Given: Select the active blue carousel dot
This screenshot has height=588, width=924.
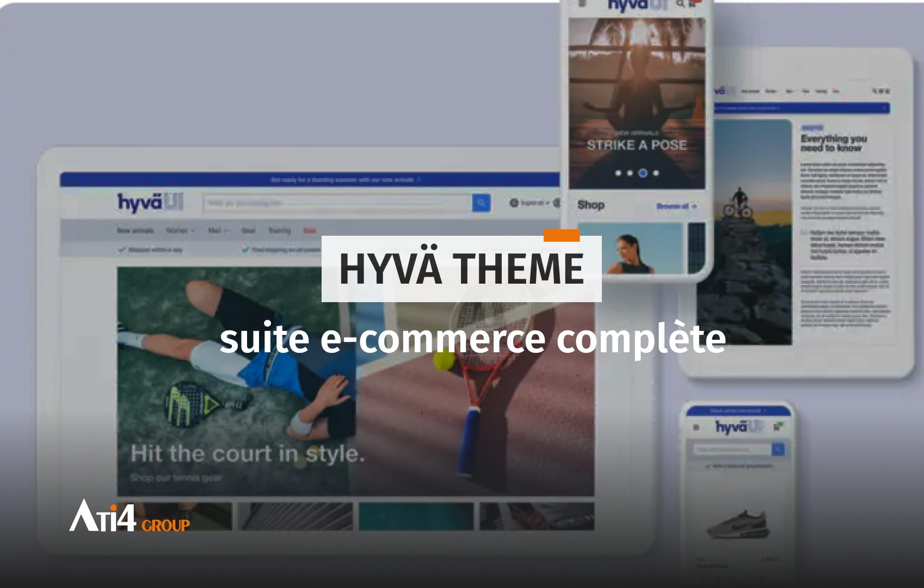Looking at the screenshot, I should tap(643, 173).
